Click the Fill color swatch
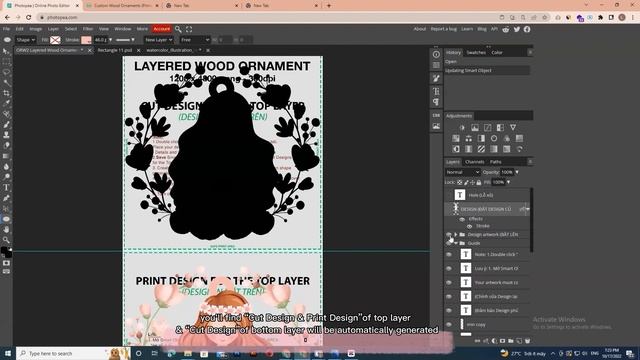Image resolution: width=640 pixels, height=360 pixels. point(55,40)
